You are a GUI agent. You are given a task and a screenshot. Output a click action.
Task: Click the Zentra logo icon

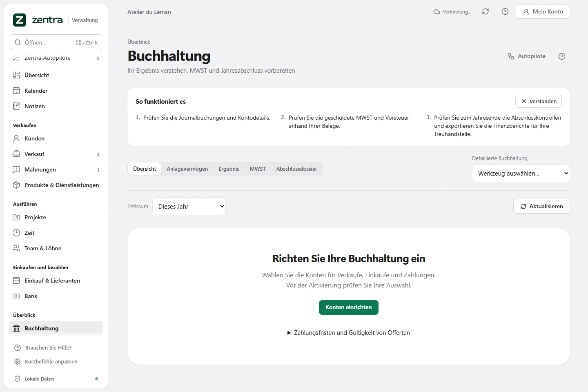(20, 20)
